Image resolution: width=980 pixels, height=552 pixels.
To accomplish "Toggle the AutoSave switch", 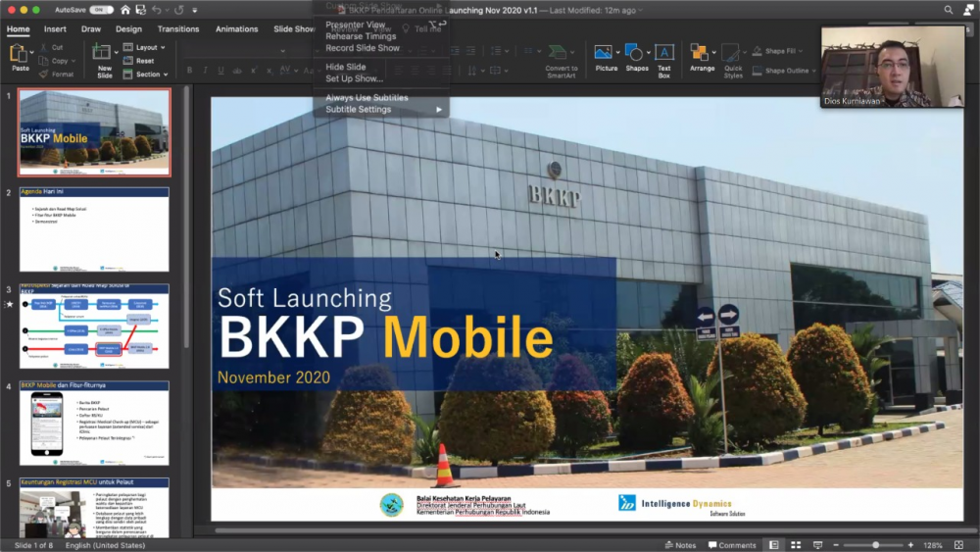I will 101,10.
